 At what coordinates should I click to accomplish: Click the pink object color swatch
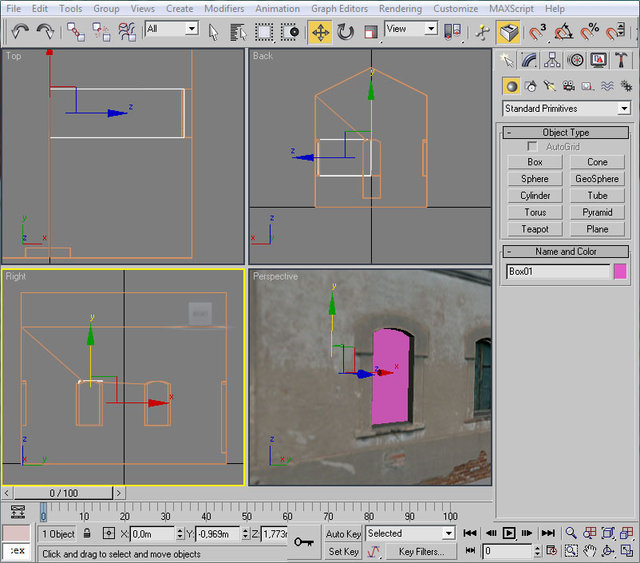[620, 271]
